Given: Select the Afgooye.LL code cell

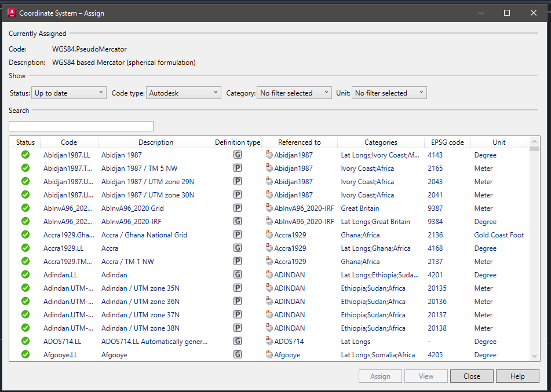Looking at the screenshot, I should pyautogui.click(x=60, y=355).
